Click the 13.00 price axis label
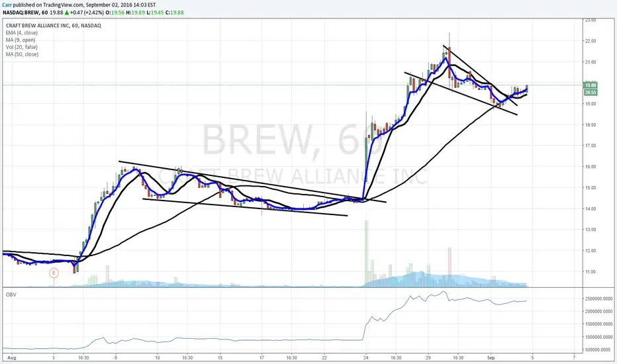 pyautogui.click(x=591, y=230)
